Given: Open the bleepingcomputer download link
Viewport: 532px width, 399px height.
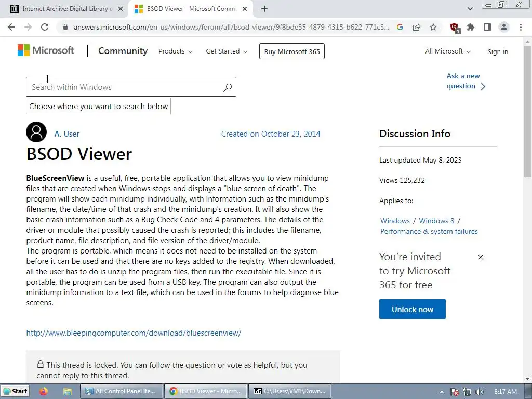Looking at the screenshot, I should pyautogui.click(x=134, y=333).
